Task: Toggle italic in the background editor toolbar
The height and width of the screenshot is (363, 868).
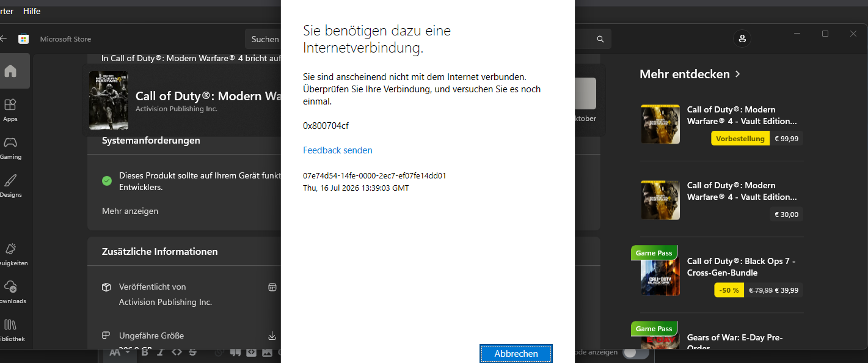Action: [x=160, y=352]
